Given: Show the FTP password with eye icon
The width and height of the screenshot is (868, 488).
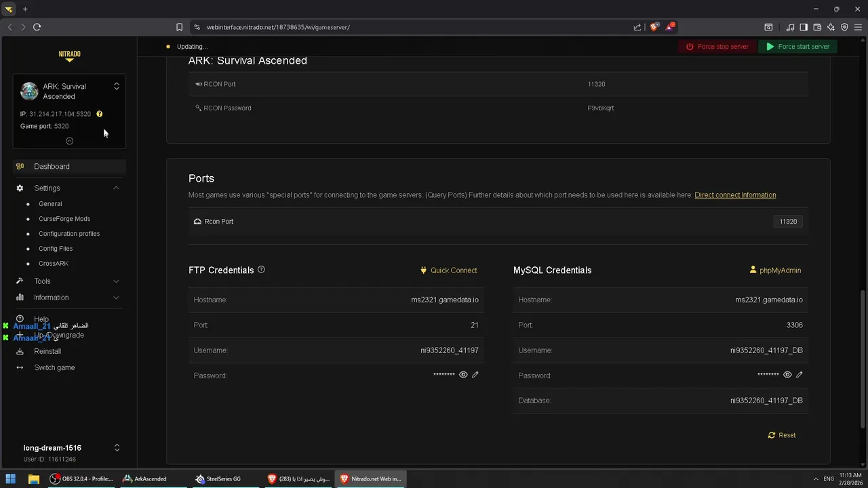Looking at the screenshot, I should pos(463,375).
